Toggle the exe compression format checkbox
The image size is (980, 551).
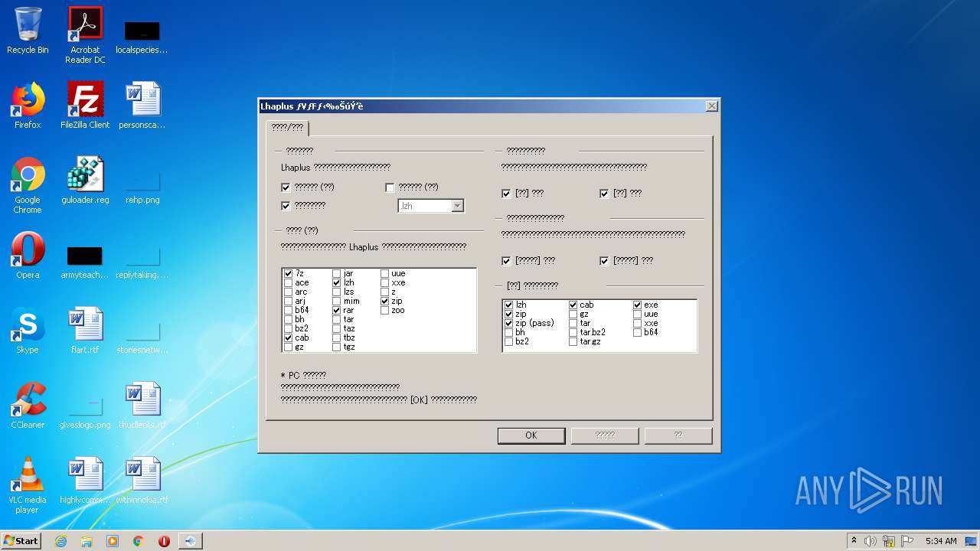point(638,305)
